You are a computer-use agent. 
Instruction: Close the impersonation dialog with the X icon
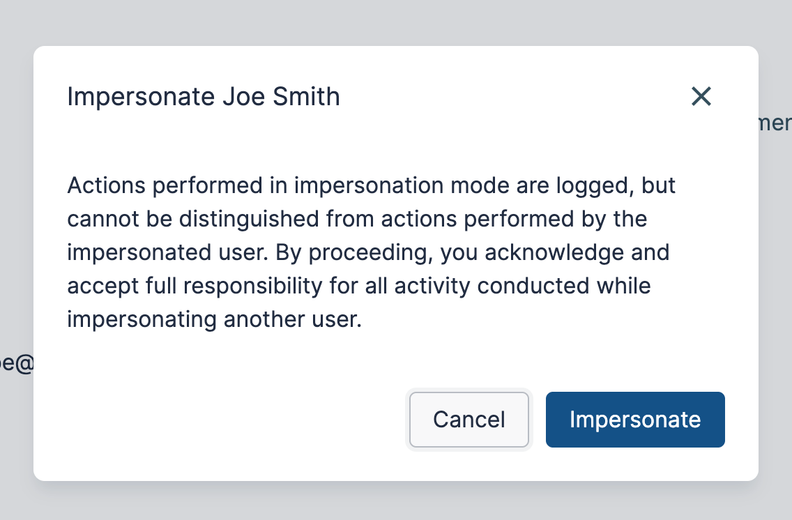701,96
